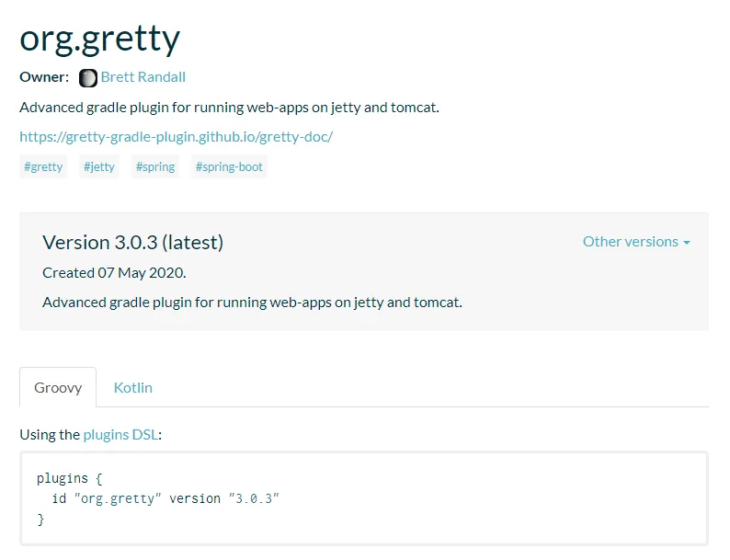Expand the Other versions dropdown
Image resolution: width=730 pixels, height=560 pixels.
(x=636, y=242)
